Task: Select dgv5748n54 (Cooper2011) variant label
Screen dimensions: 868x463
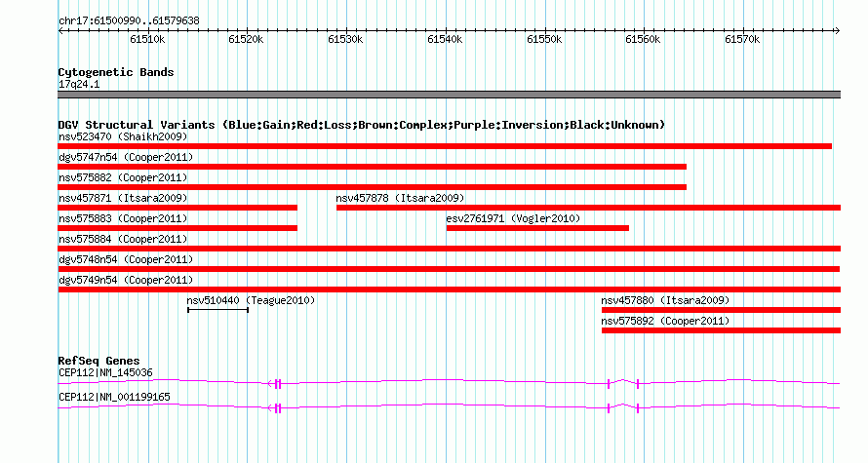Action: (126, 259)
